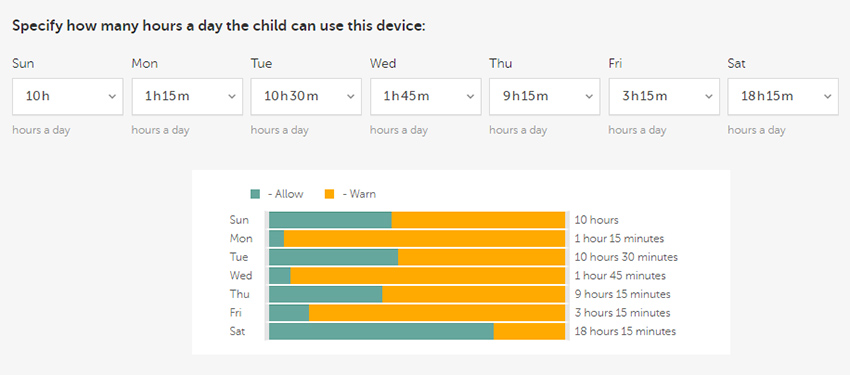Open the Sun hours dropdown showing 10h
The image size is (850, 375).
coord(68,96)
